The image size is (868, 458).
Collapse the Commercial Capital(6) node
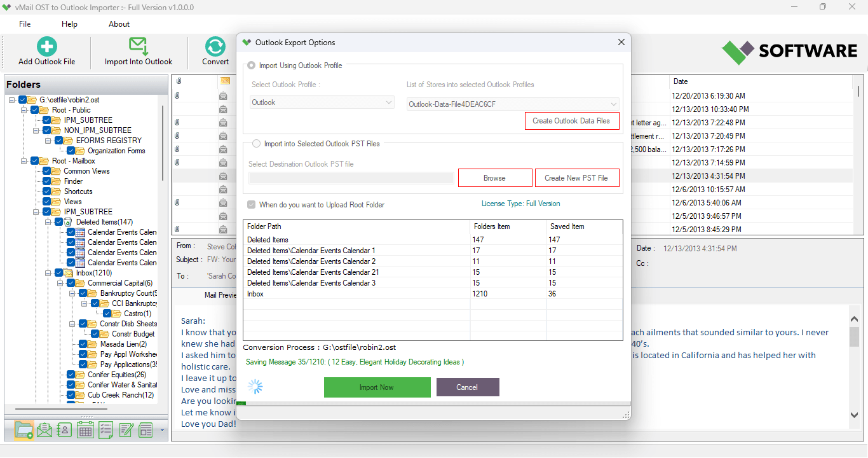(60, 283)
